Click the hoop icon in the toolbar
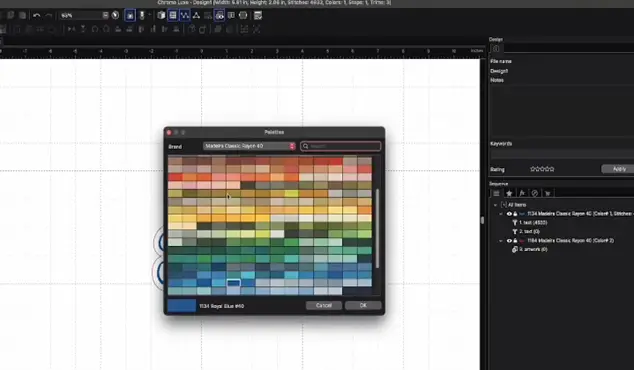This screenshot has width=634, height=370. pyautogui.click(x=243, y=15)
